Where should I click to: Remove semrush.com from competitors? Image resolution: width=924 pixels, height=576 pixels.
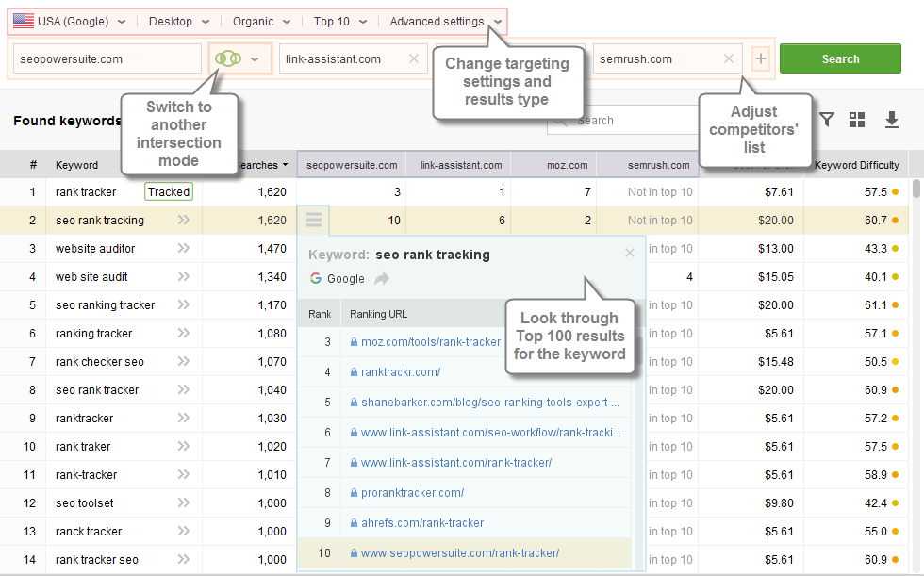728,58
